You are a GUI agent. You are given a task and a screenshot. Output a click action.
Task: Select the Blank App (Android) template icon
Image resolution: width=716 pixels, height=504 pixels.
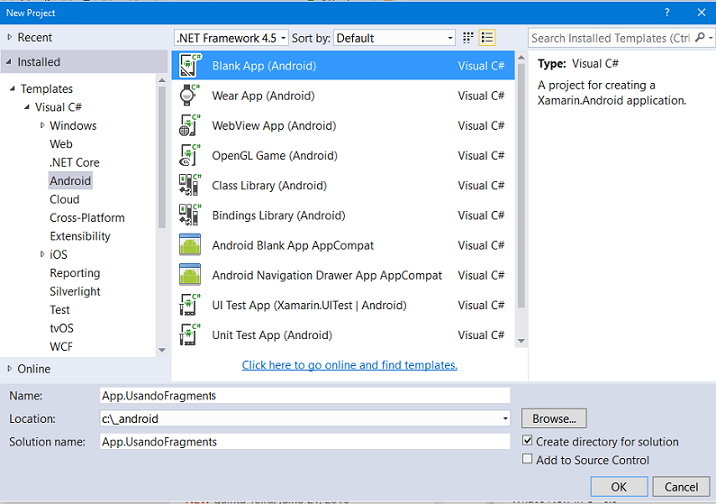(190, 65)
